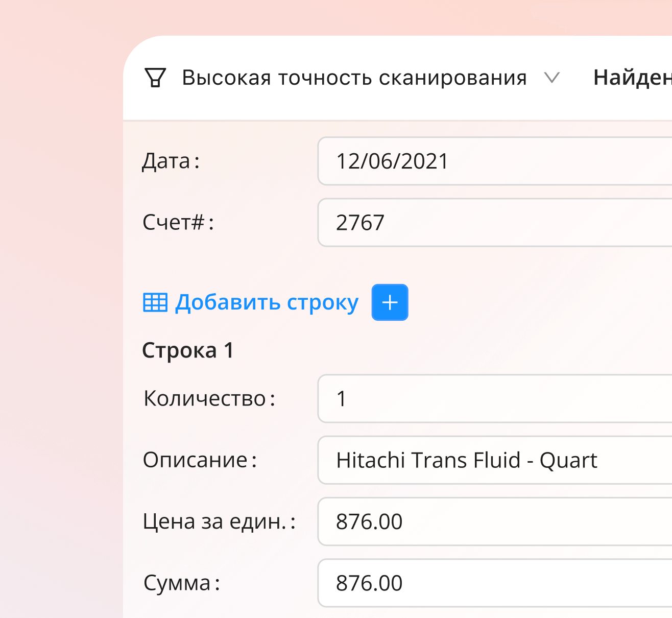672x618 pixels.
Task: Click the Счет# label
Action: 178,223
